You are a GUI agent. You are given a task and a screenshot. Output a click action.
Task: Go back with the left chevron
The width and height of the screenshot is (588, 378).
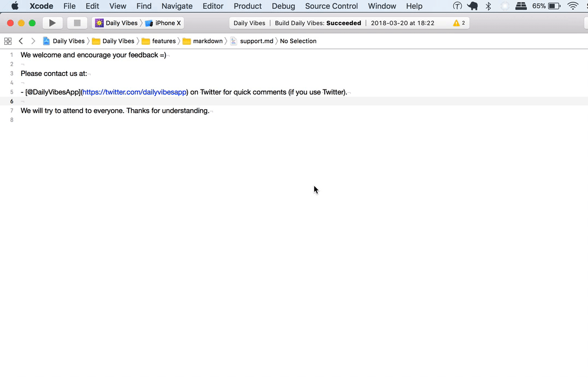21,41
